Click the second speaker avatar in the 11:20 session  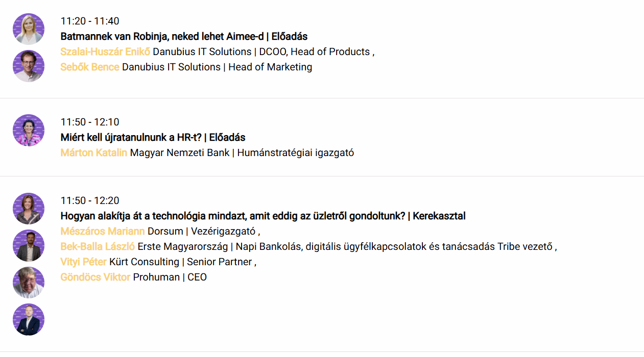[29, 66]
